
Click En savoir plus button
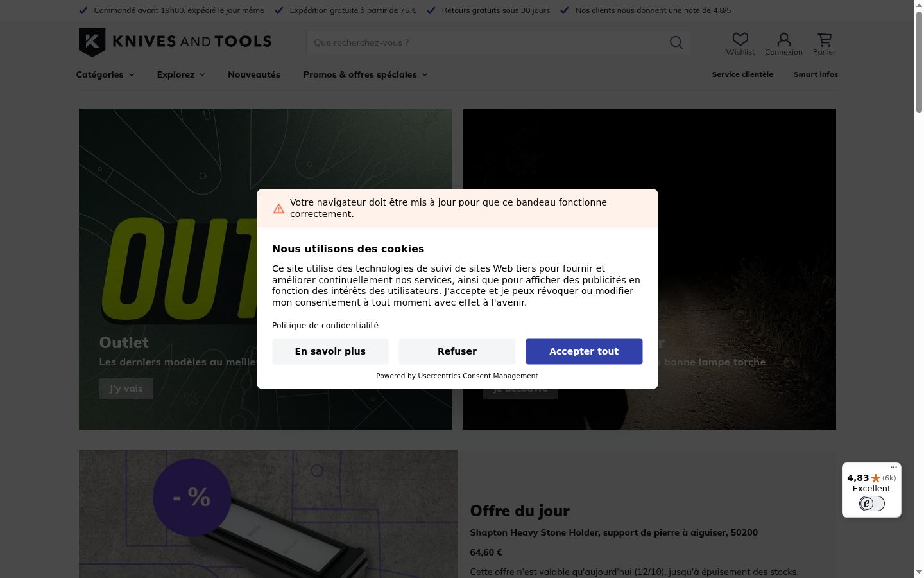point(330,351)
